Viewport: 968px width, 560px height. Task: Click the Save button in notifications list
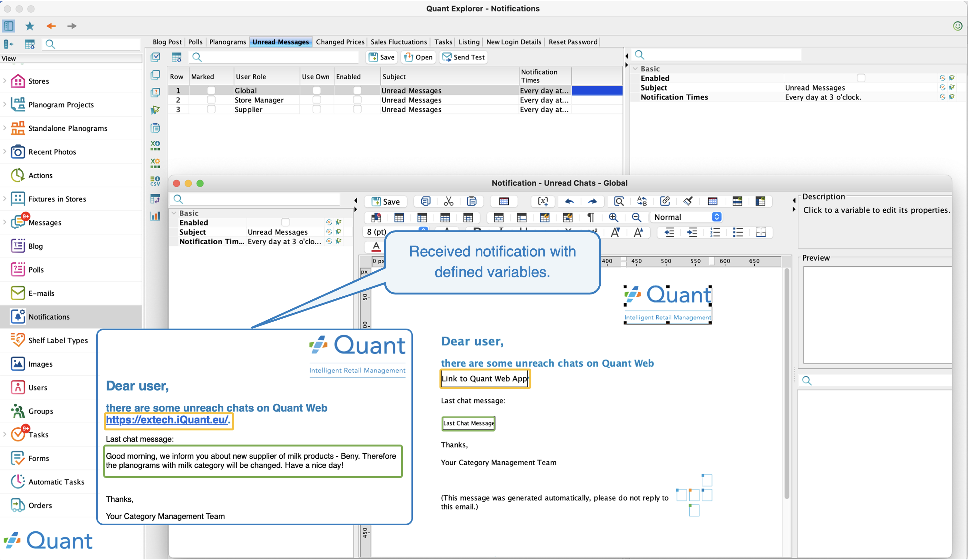pyautogui.click(x=382, y=57)
